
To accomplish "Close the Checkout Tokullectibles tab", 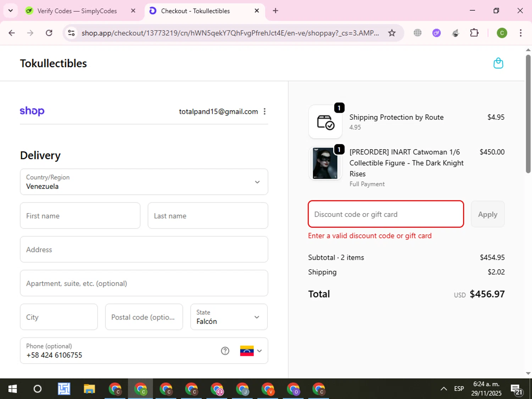I will tap(257, 11).
